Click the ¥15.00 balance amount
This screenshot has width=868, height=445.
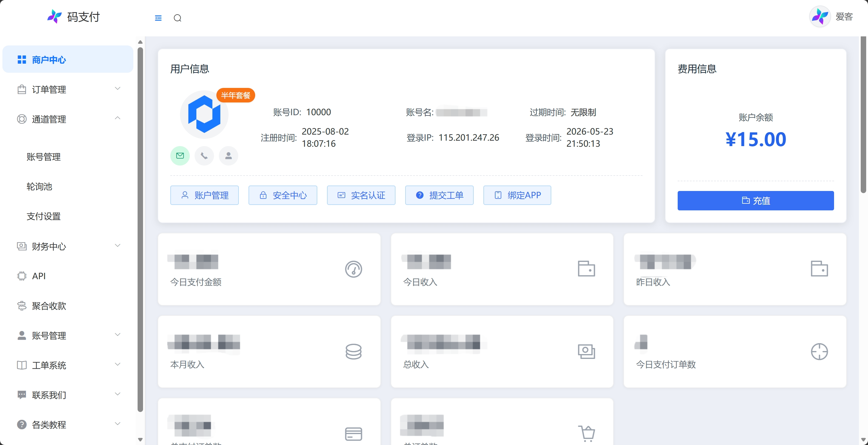(x=756, y=139)
